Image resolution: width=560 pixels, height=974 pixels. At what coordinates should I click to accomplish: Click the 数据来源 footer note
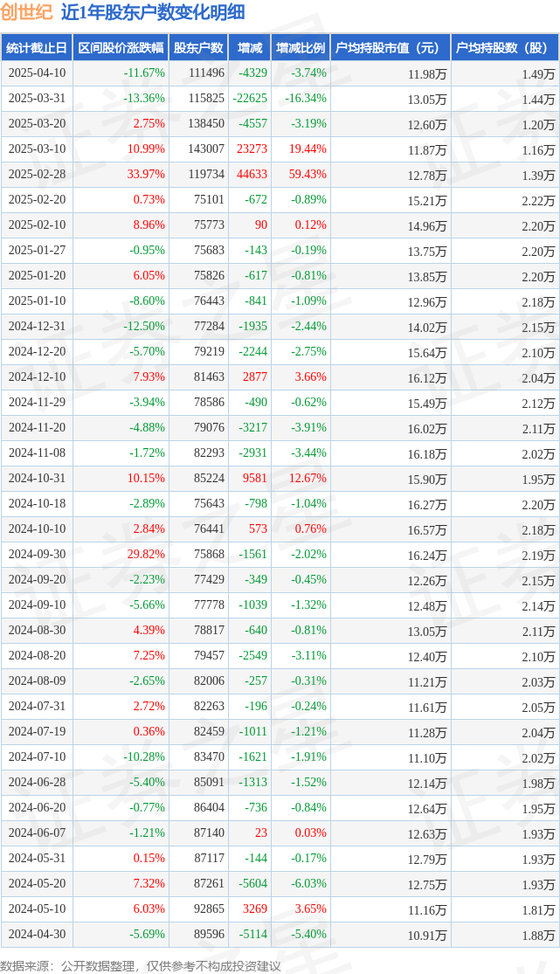click(x=141, y=966)
